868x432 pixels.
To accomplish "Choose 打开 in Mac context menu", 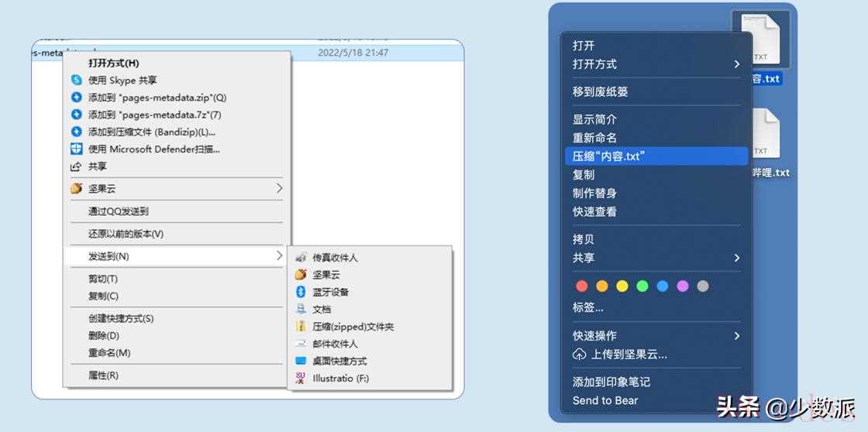I will 584,46.
